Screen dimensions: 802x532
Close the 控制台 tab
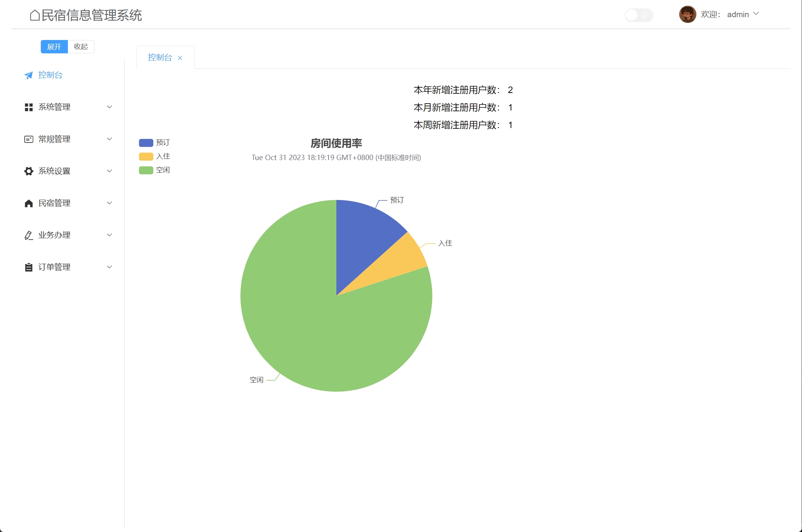click(x=180, y=58)
